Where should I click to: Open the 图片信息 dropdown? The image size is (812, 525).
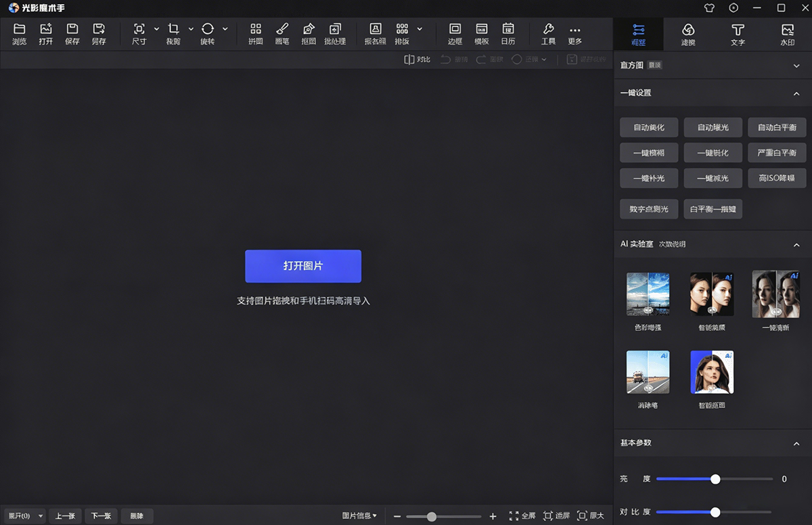tap(360, 516)
